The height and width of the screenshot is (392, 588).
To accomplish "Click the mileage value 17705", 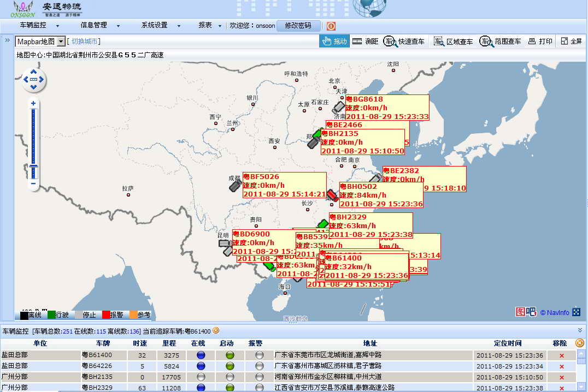I will 172,377.
